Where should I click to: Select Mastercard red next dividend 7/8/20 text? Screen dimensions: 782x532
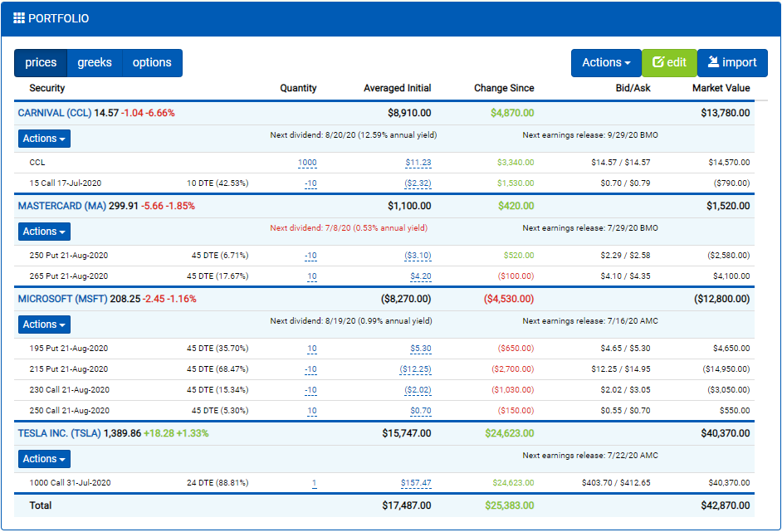tap(349, 228)
